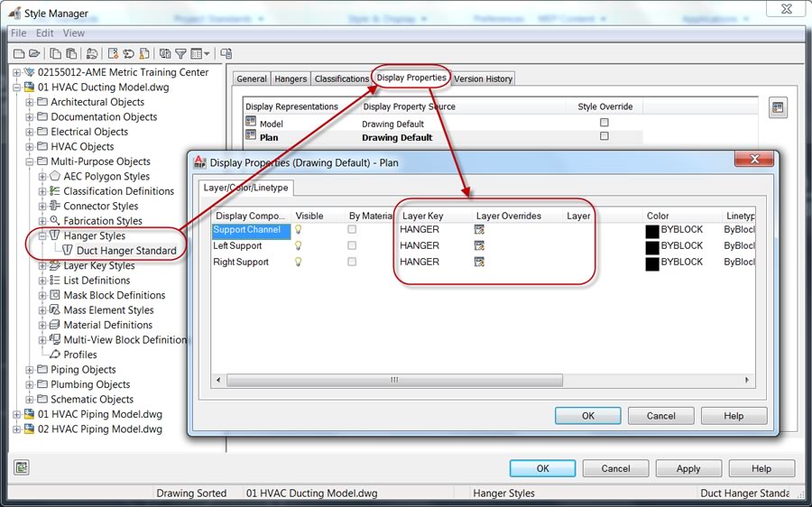Click the Open Drawing folder icon
This screenshot has width=812, height=507.
point(34,54)
